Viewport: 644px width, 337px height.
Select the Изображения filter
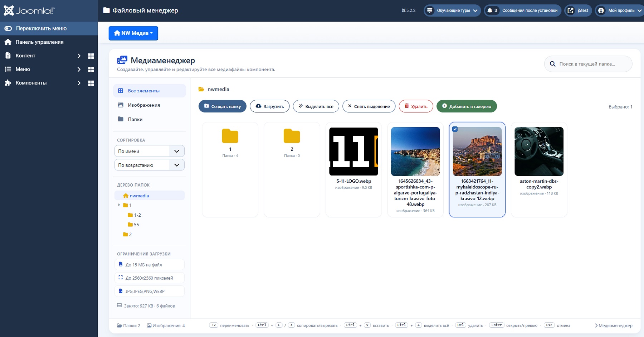[150, 105]
